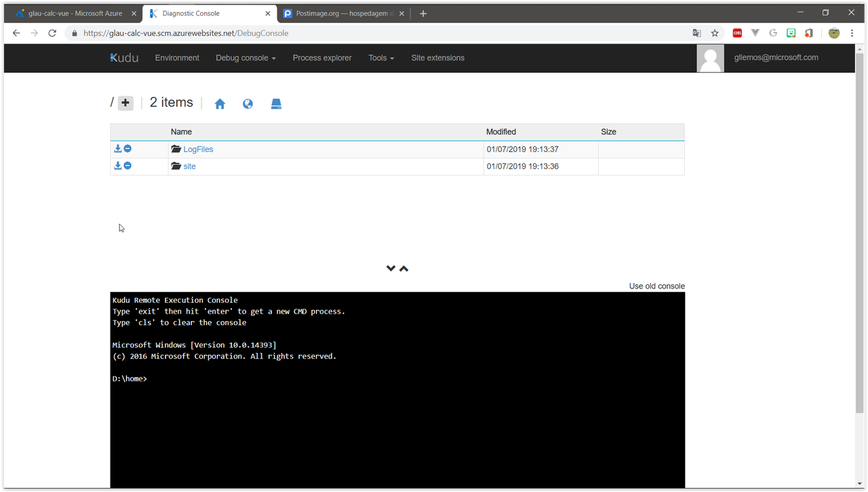The width and height of the screenshot is (868, 492).
Task: Click the green square extension icon
Action: (x=791, y=33)
